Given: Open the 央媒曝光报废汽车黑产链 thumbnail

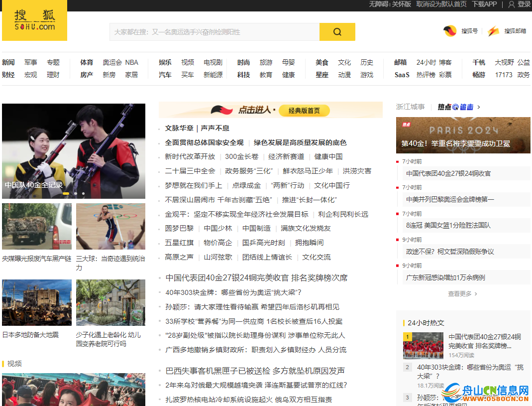Looking at the screenshot, I should coord(37,227).
